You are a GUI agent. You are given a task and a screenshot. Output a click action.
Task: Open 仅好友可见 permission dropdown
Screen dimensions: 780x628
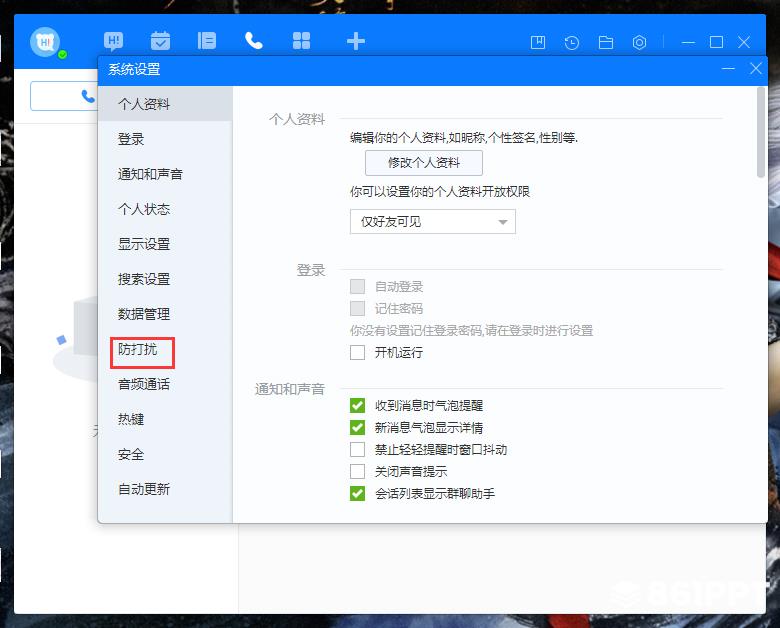(433, 221)
